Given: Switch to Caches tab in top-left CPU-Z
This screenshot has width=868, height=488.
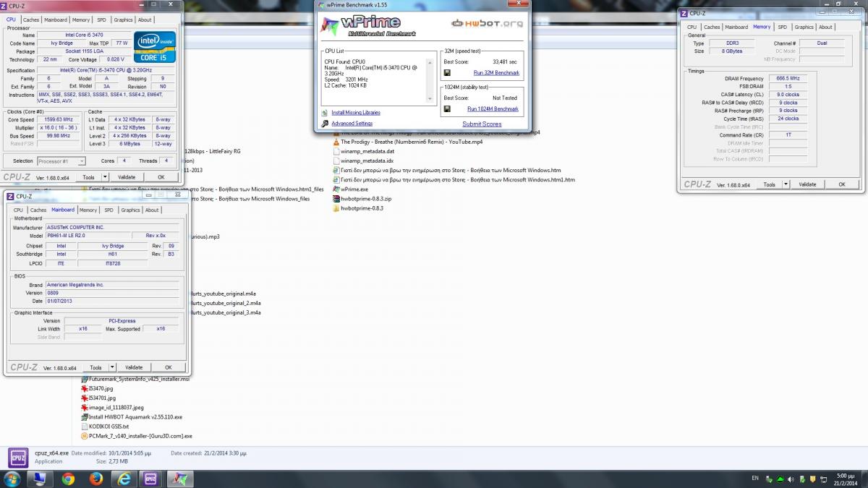Looking at the screenshot, I should click(x=31, y=20).
